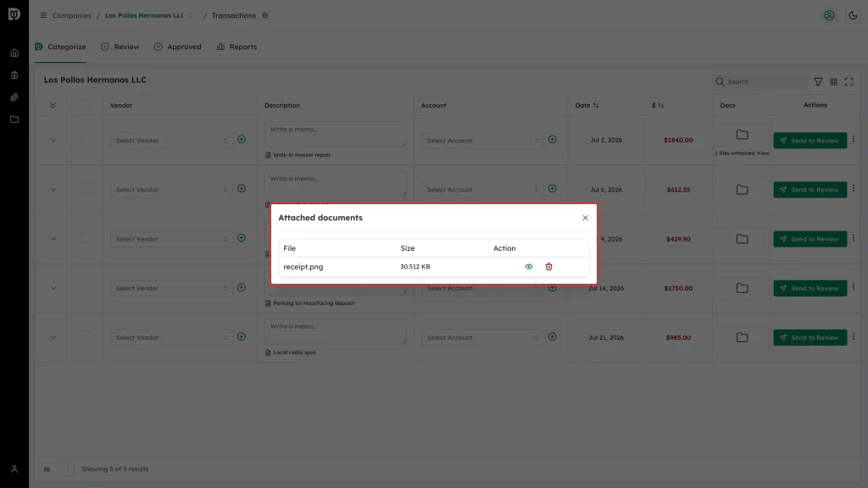Add a new account in the Jul 2 row
Viewport: 868px width, 488px height.
pos(553,140)
